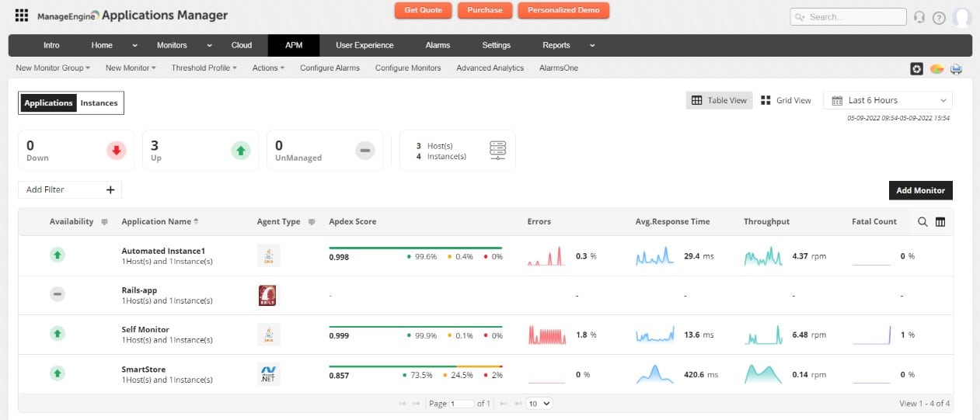Click the Apdex score bar for Automated Instance1
The height and width of the screenshot is (420, 980).
(416, 248)
